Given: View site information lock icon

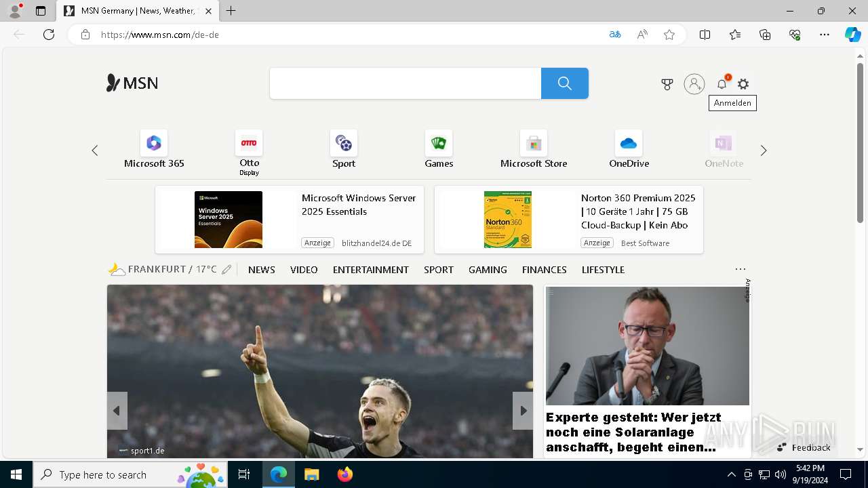Looking at the screenshot, I should 85,35.
